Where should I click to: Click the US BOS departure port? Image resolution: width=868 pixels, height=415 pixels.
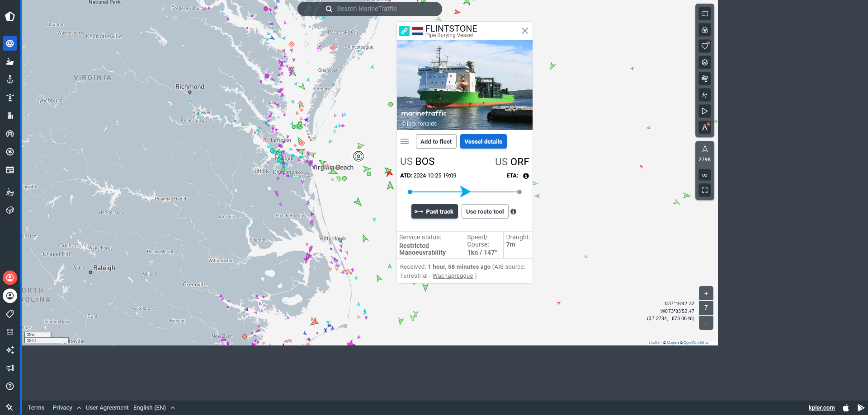click(417, 161)
